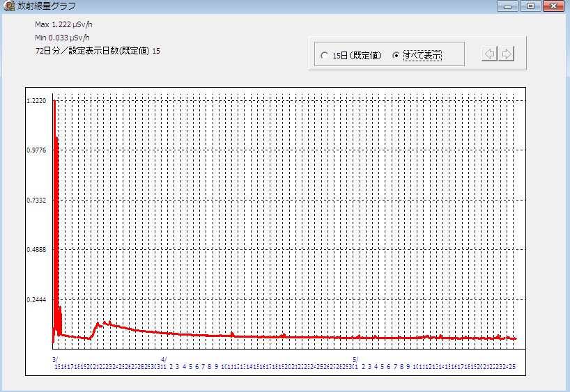Click the 0.2444 y-axis label
570x392 pixels.
pos(36,300)
